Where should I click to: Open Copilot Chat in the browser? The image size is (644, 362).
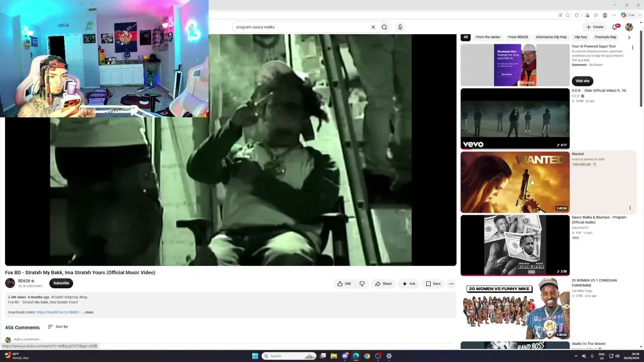(627, 15)
